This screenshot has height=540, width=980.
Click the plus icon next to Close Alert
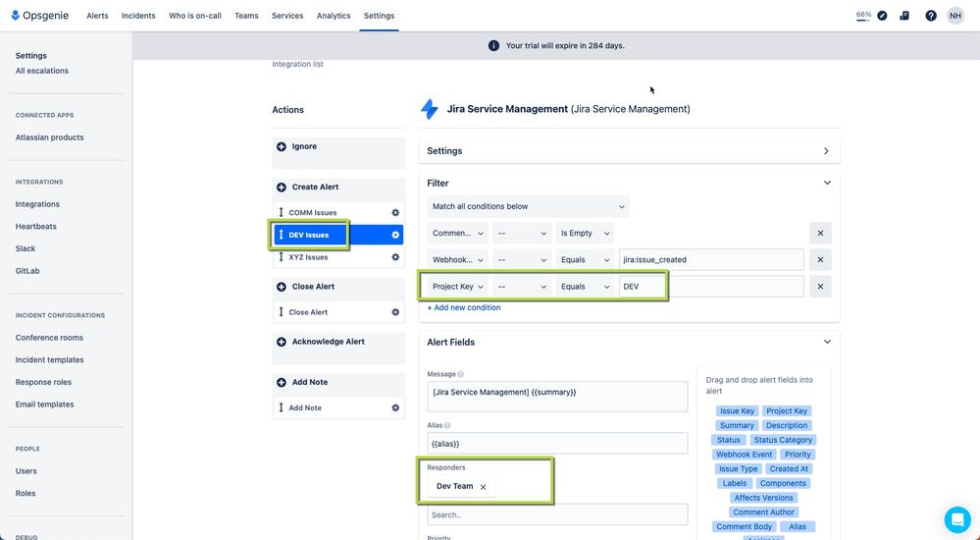click(282, 287)
